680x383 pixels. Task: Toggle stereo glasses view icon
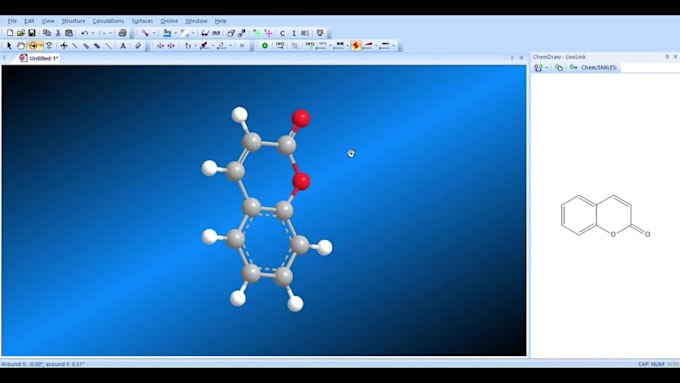pos(205,33)
